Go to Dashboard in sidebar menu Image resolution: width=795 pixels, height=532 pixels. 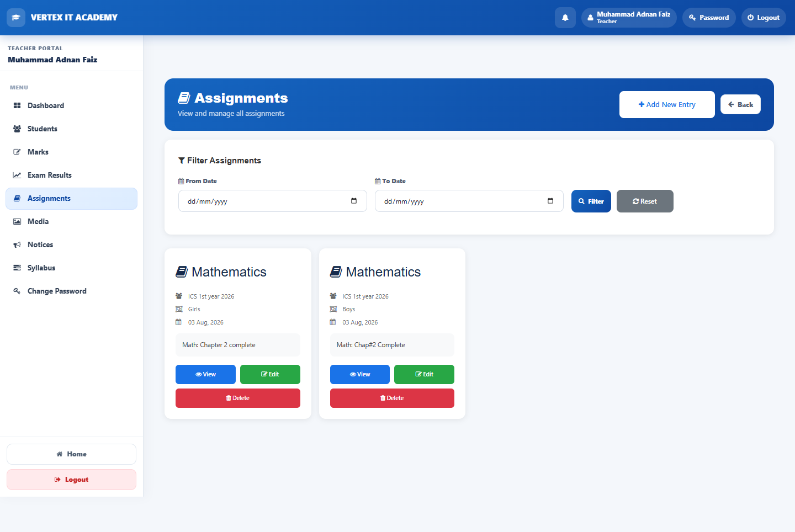pos(71,105)
